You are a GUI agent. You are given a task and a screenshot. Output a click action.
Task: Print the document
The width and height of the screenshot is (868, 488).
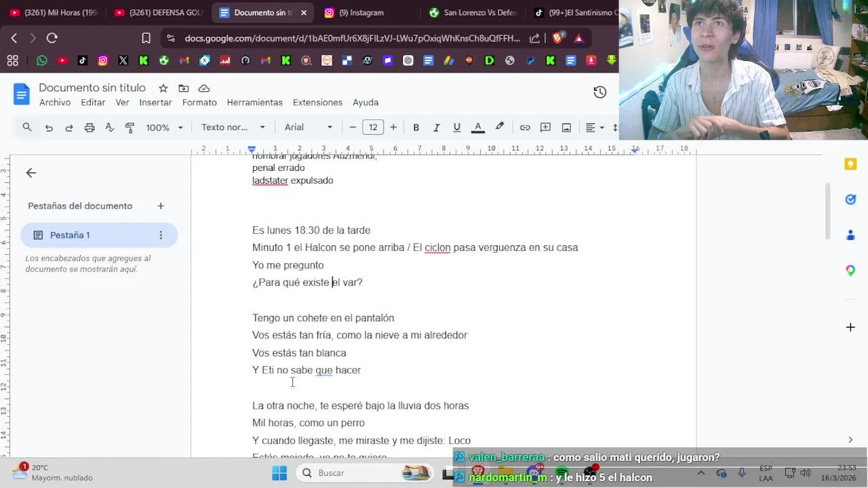coord(90,127)
